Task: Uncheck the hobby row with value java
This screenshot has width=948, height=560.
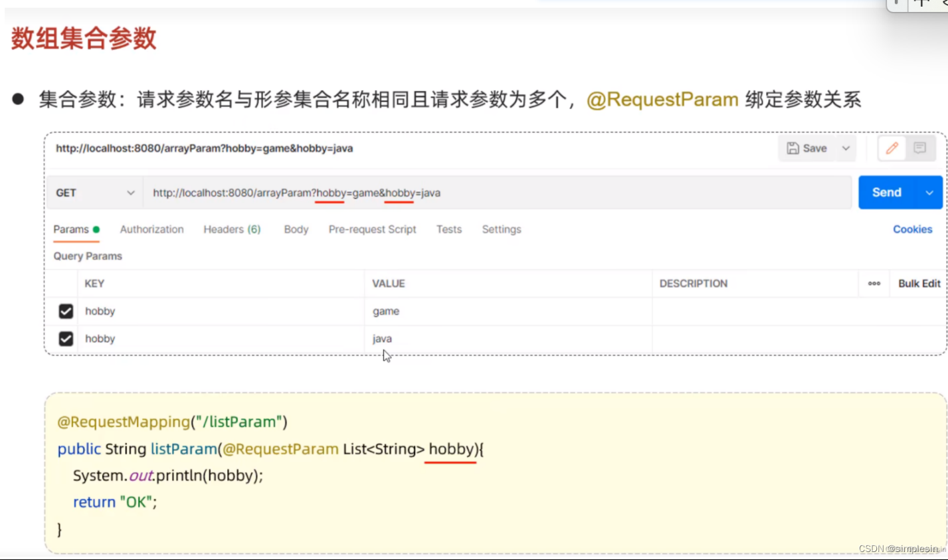Action: [x=66, y=339]
